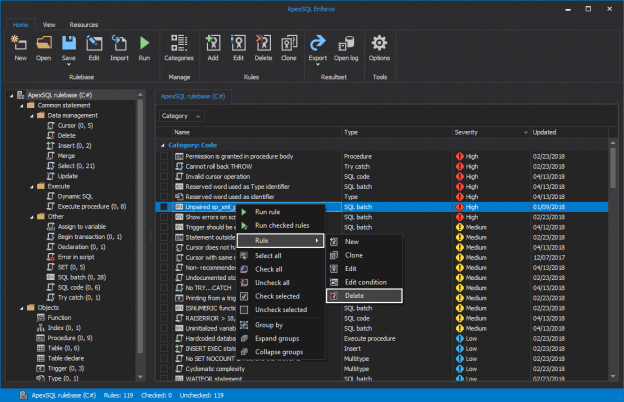Add a new rule with the Add icon
Viewport: 624px width, 402px height.
[x=213, y=47]
